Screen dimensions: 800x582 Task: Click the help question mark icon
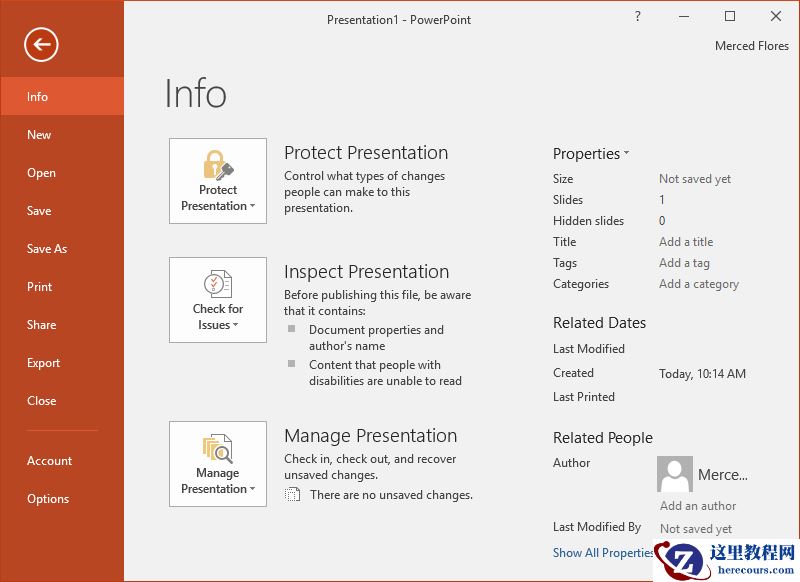(x=638, y=16)
